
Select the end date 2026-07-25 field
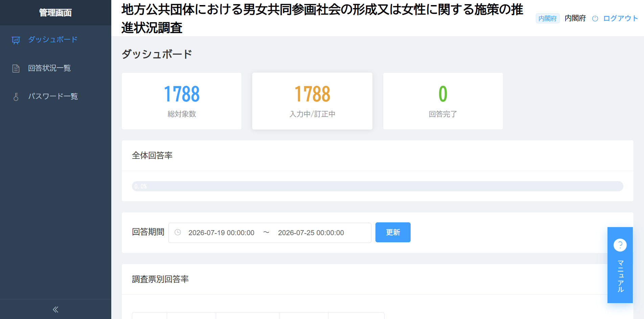311,233
